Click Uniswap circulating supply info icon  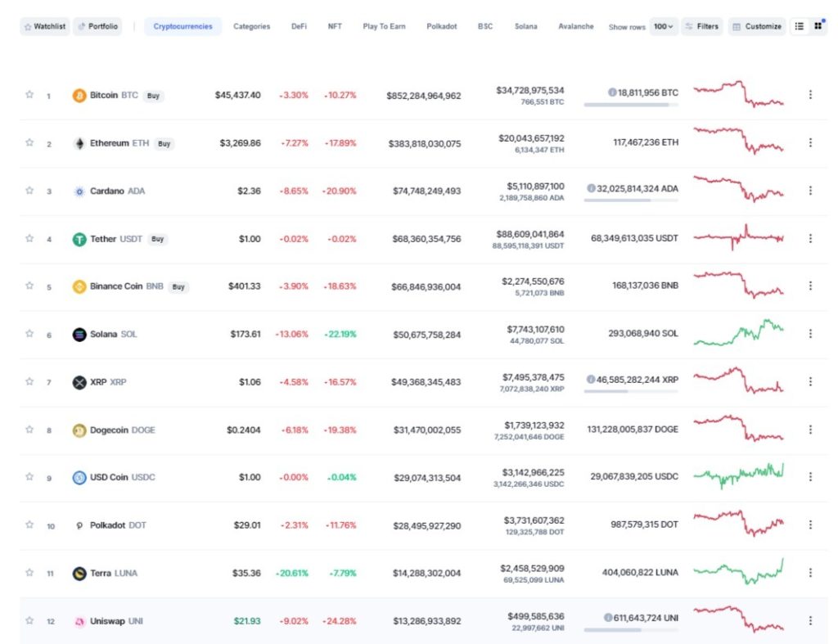coord(608,617)
